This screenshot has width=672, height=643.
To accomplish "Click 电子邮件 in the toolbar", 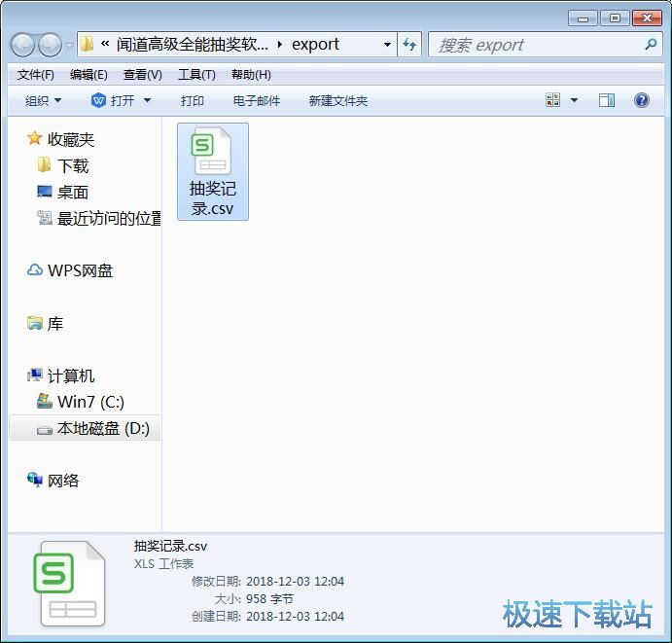I will (257, 101).
